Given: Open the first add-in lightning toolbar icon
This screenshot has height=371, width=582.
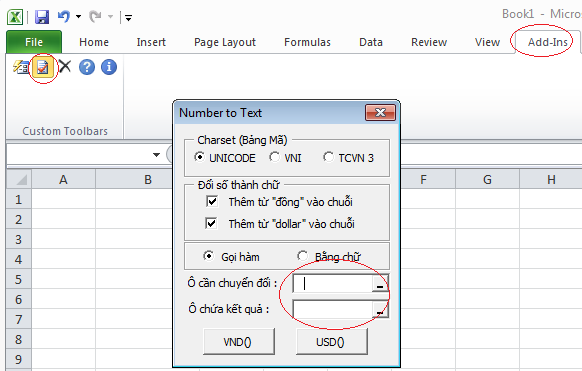Looking at the screenshot, I should 21,67.
